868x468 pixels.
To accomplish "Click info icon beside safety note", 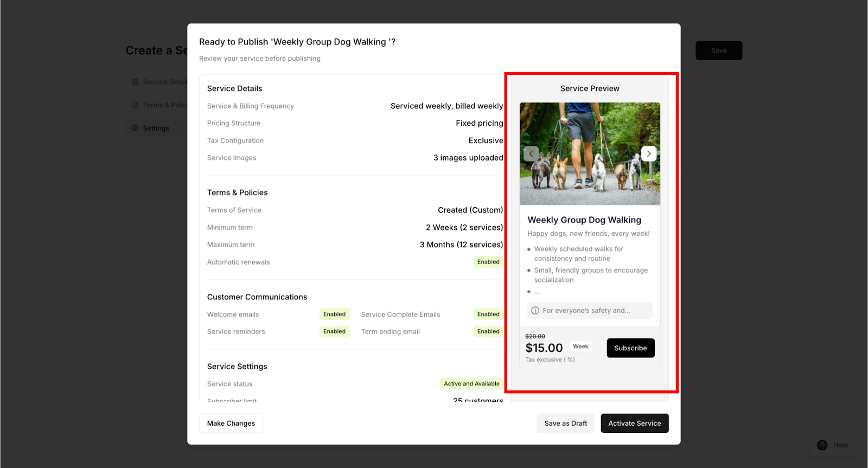I will [535, 311].
